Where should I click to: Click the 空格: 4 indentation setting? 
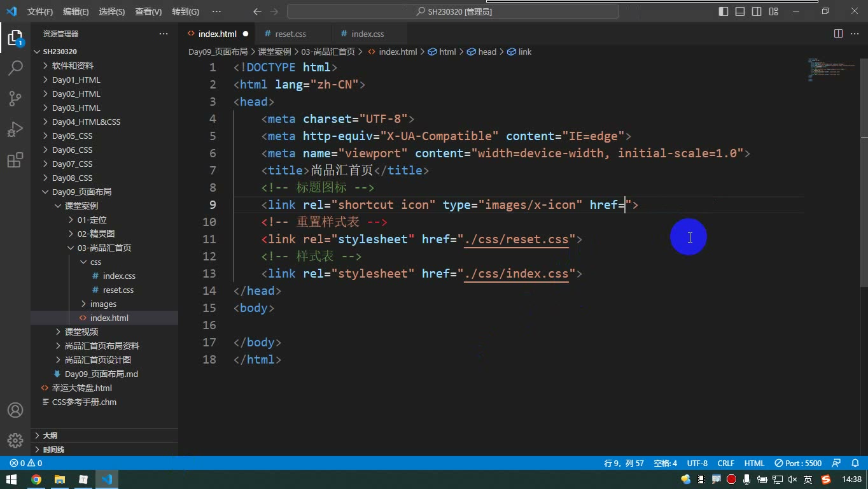pyautogui.click(x=666, y=464)
